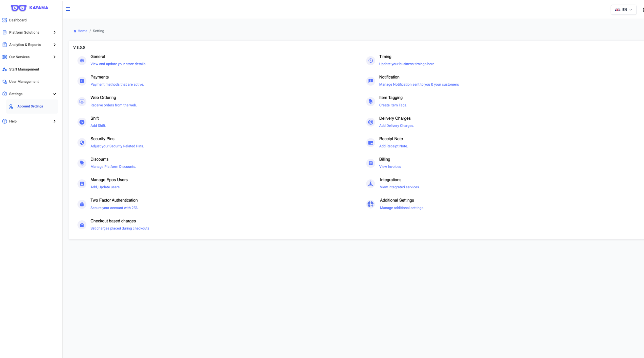This screenshot has height=358, width=644.
Task: Click 'Update your business timings here' link
Action: point(407,64)
